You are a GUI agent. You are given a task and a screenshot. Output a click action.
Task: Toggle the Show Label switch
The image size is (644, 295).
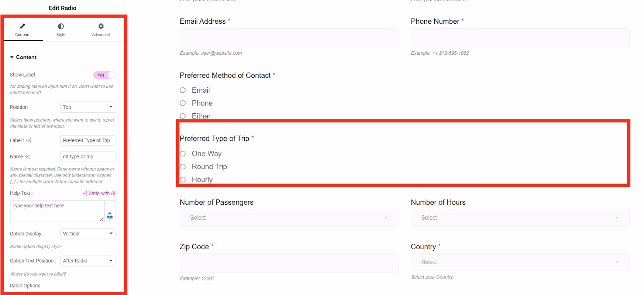coord(104,75)
